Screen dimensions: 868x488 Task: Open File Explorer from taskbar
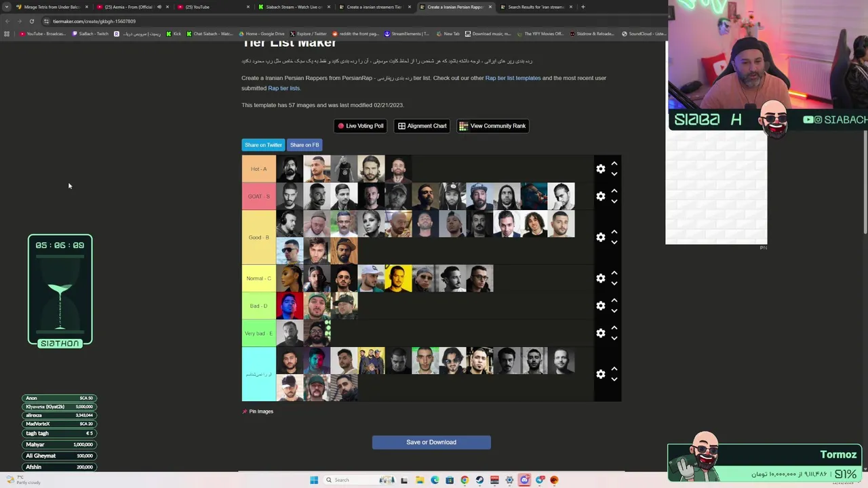coord(420,480)
